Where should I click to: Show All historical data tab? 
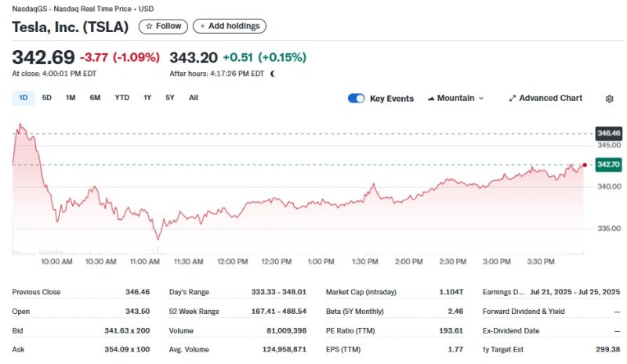(194, 98)
